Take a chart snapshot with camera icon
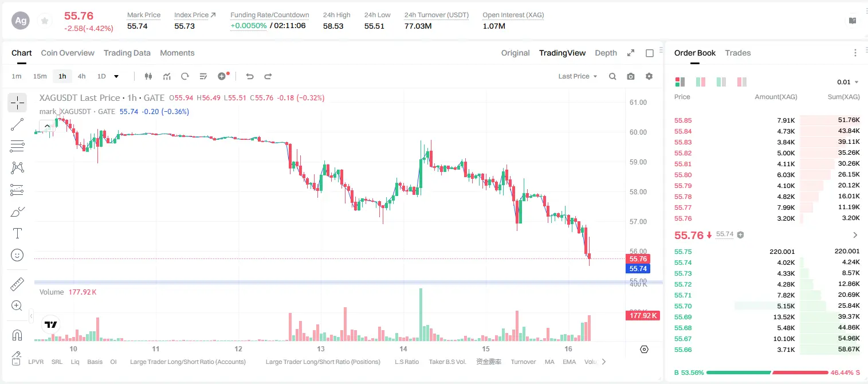This screenshot has width=868, height=384. [631, 76]
